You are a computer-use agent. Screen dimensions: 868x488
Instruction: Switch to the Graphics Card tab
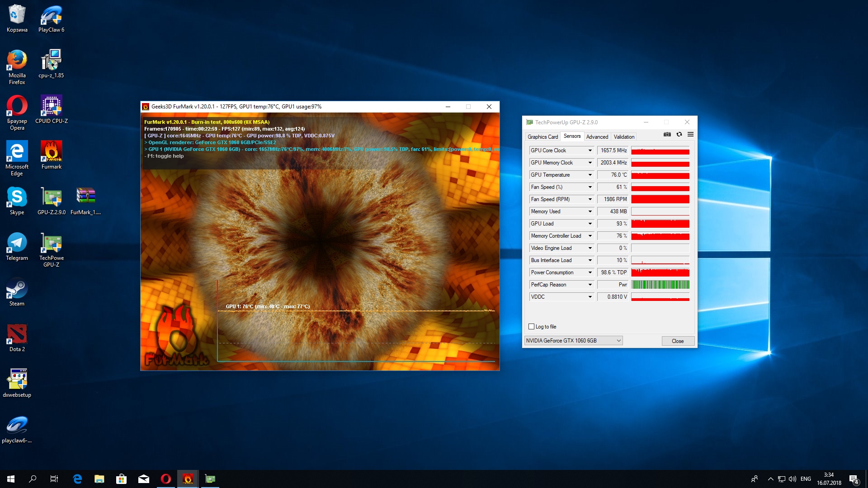[x=542, y=137]
